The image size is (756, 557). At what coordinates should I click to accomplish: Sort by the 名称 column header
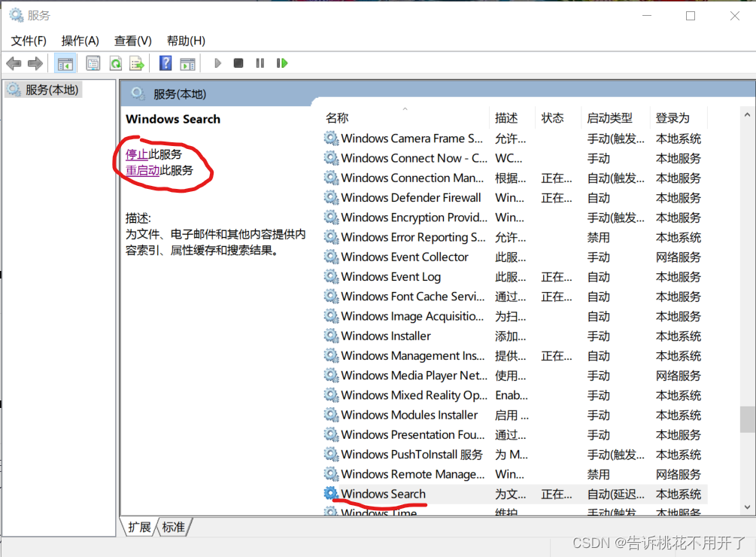point(337,118)
